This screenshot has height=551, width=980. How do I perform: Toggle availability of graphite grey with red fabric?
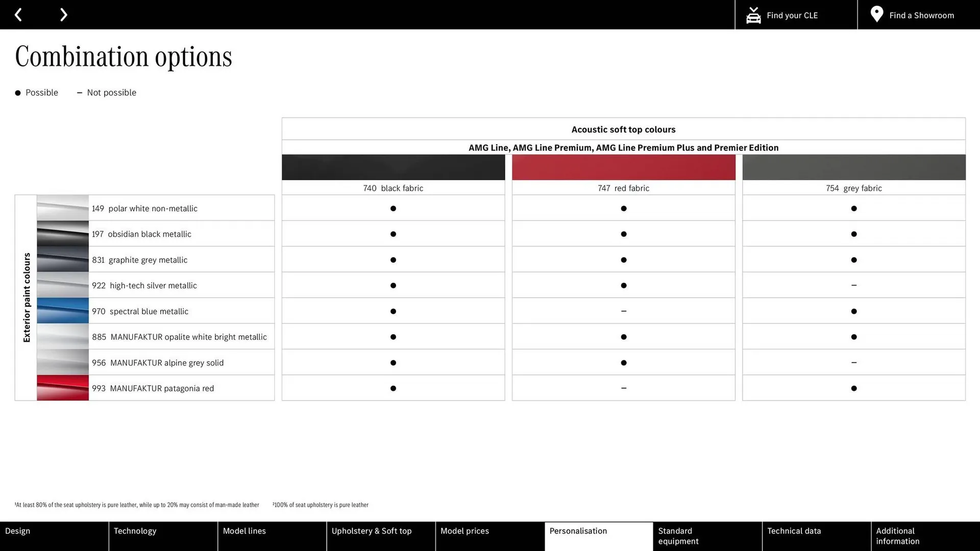(623, 260)
